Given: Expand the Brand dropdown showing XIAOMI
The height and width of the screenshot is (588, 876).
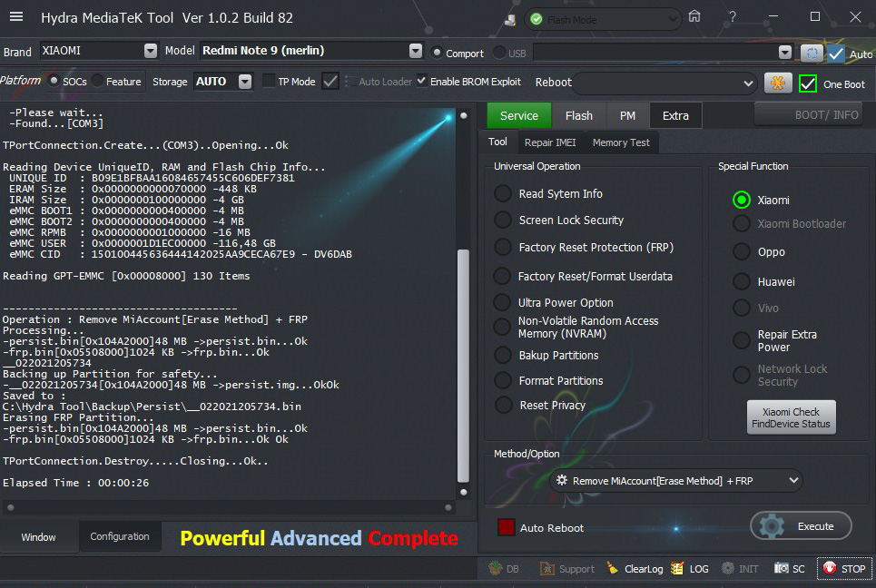Looking at the screenshot, I should pos(150,52).
